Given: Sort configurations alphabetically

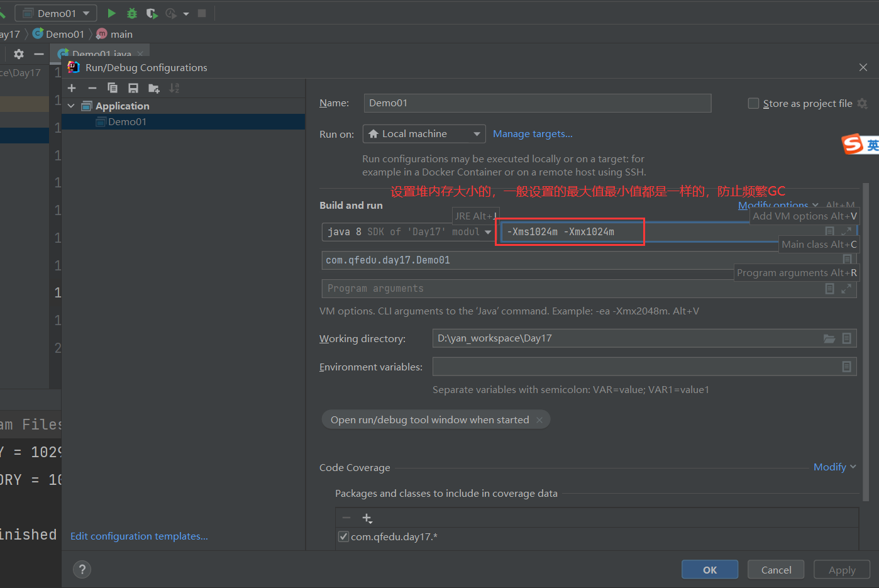Looking at the screenshot, I should [x=174, y=88].
